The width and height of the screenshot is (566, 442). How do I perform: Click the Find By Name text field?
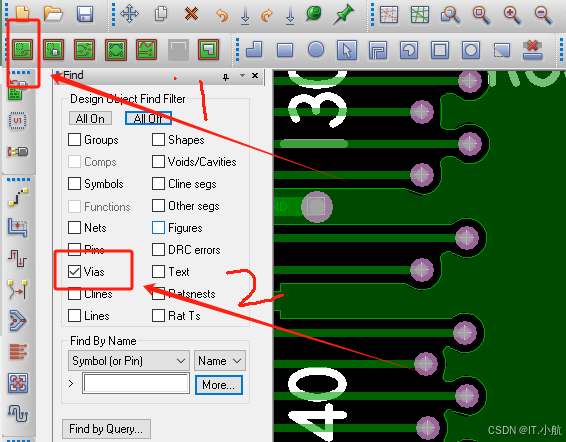(136, 384)
